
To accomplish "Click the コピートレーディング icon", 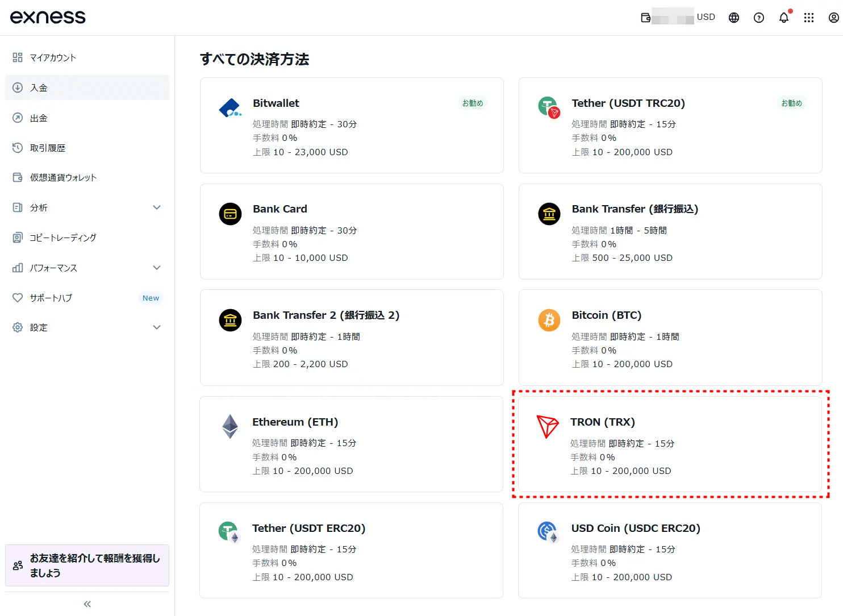I will [18, 238].
